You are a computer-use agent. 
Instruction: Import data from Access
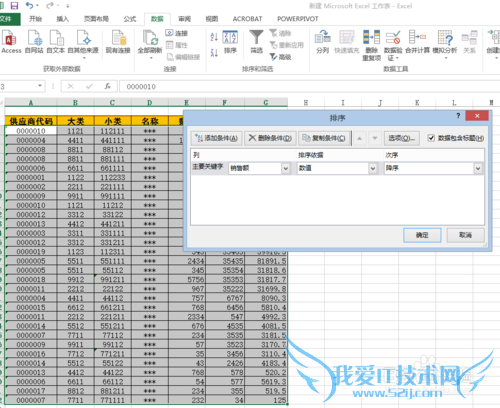pos(11,42)
